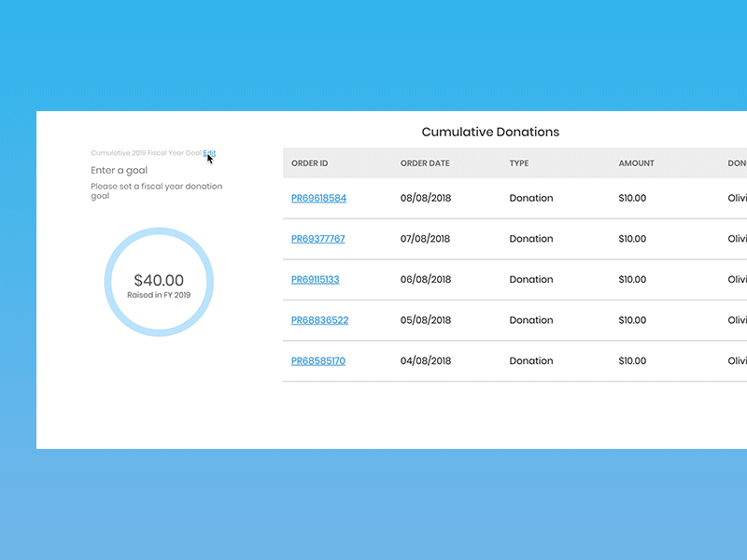747x560 pixels.
Task: Select the $40.00 raised amount display
Action: pos(158,280)
